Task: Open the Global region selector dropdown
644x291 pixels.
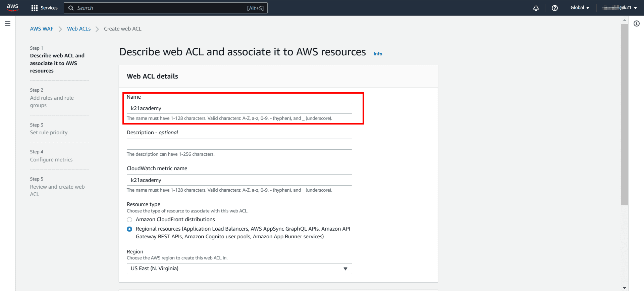Action: 580,8
